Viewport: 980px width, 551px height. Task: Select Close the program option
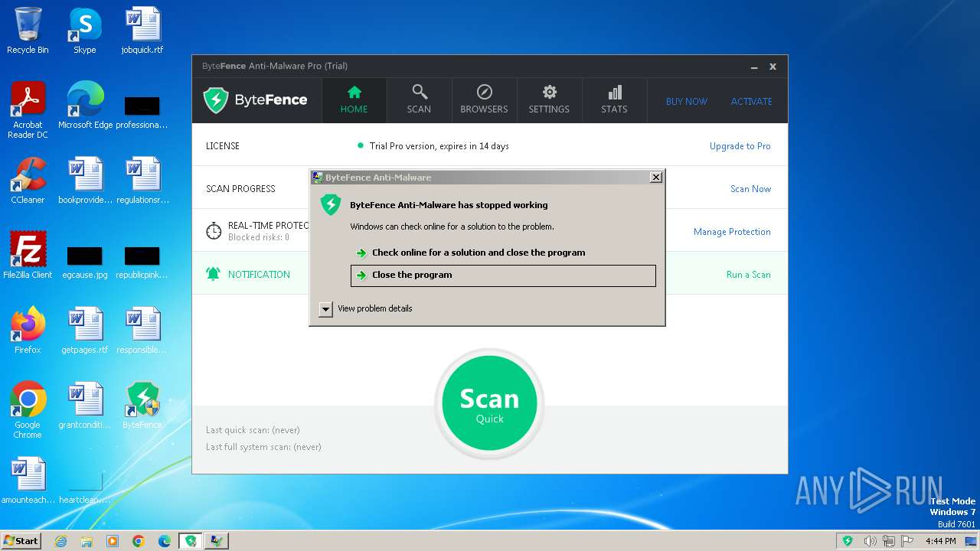[503, 275]
